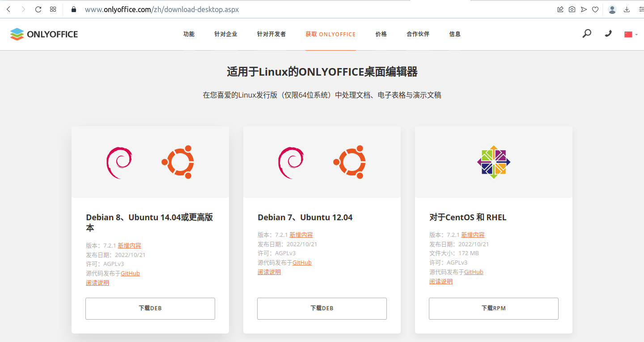Open browser downloads icon
Viewport: 644px width, 342px height.
[627, 9]
